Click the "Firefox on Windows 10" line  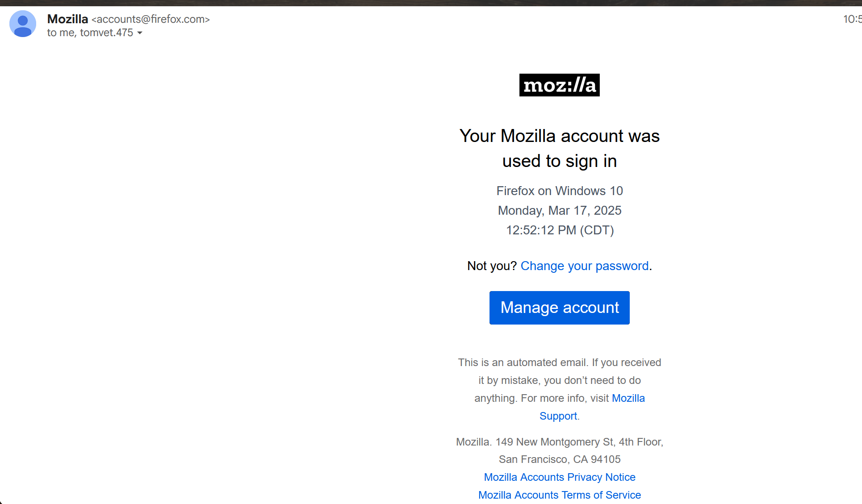click(x=559, y=191)
